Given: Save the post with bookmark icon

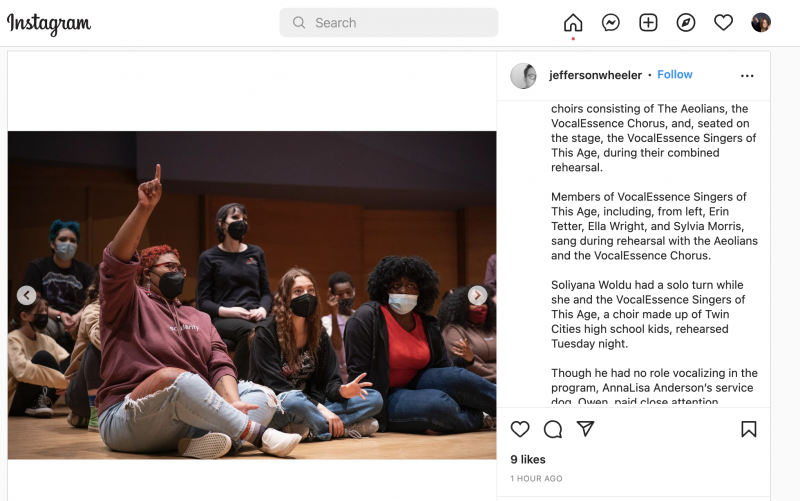Looking at the screenshot, I should [748, 429].
